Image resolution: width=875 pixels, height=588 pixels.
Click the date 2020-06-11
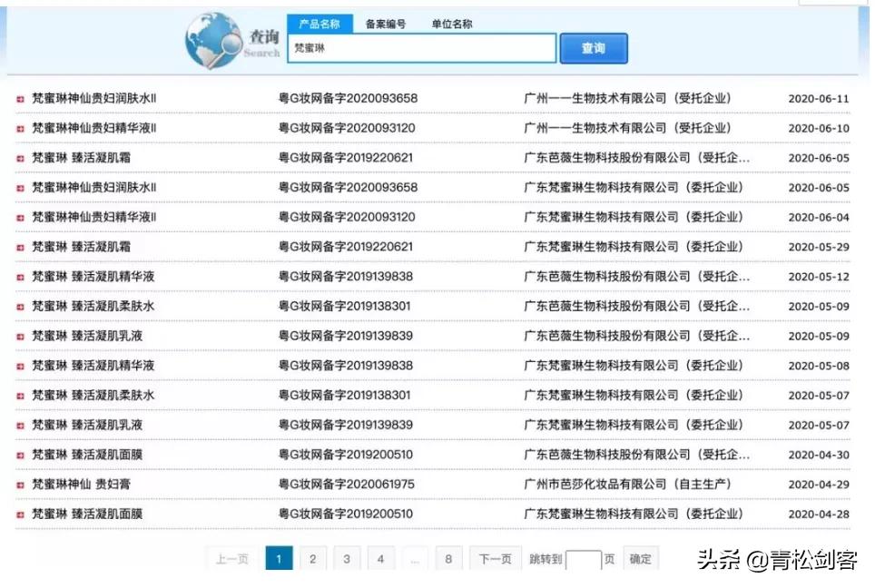[819, 99]
